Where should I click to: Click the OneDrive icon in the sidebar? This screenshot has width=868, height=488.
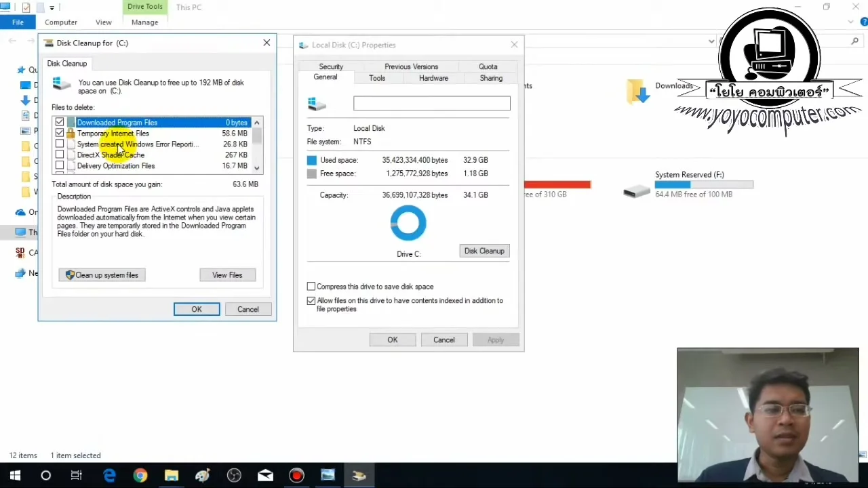pyautogui.click(x=20, y=211)
